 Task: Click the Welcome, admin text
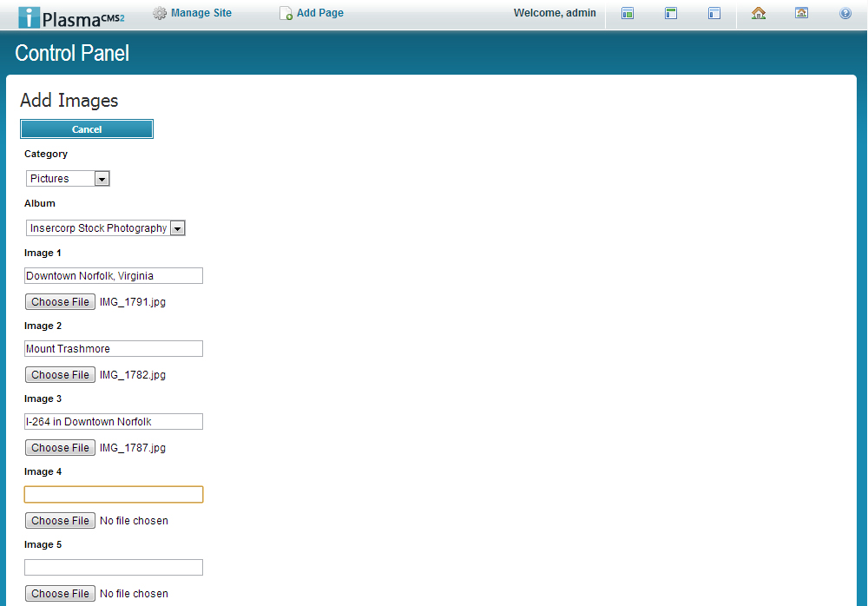[555, 13]
